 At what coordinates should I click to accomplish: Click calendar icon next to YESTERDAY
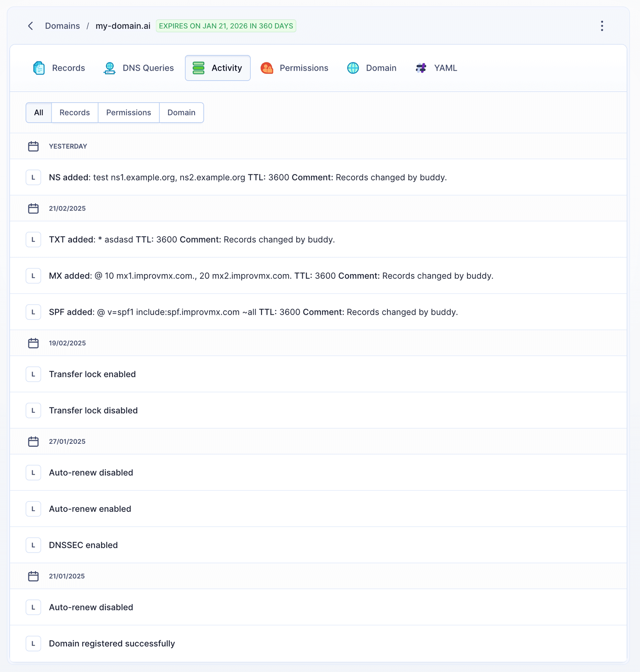coord(33,146)
